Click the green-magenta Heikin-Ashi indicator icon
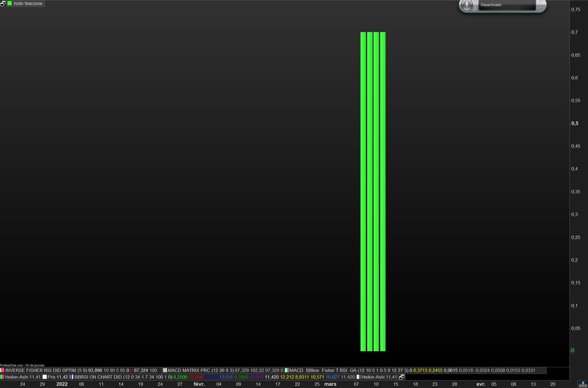Screen dimensions: 588x388 [2, 377]
